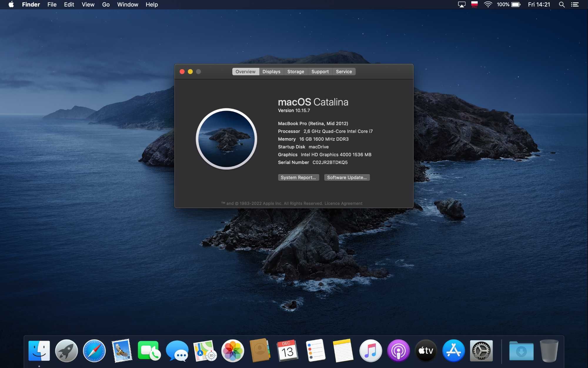
Task: Open Polish flag input source menu
Action: 474,4
